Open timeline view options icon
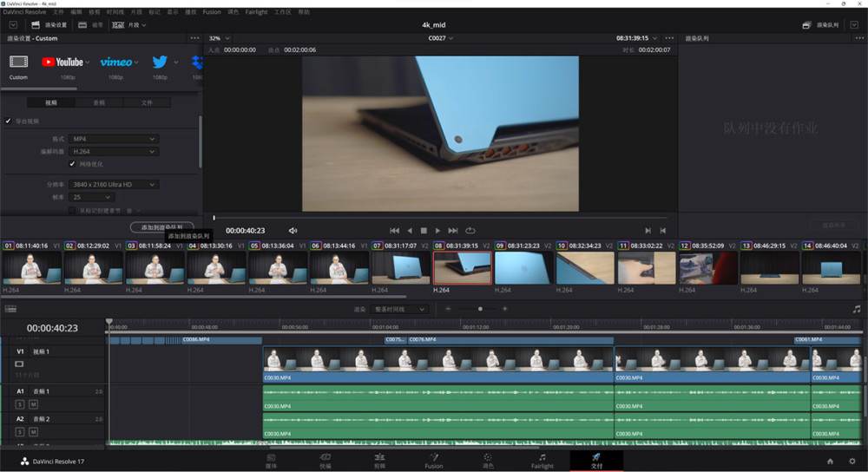The width and height of the screenshot is (868, 472). (10, 310)
